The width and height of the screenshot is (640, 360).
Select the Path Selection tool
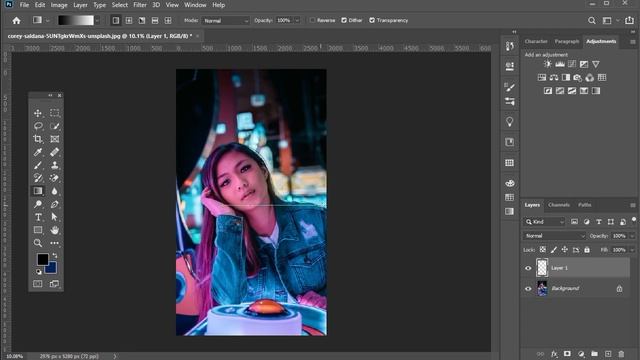54,217
